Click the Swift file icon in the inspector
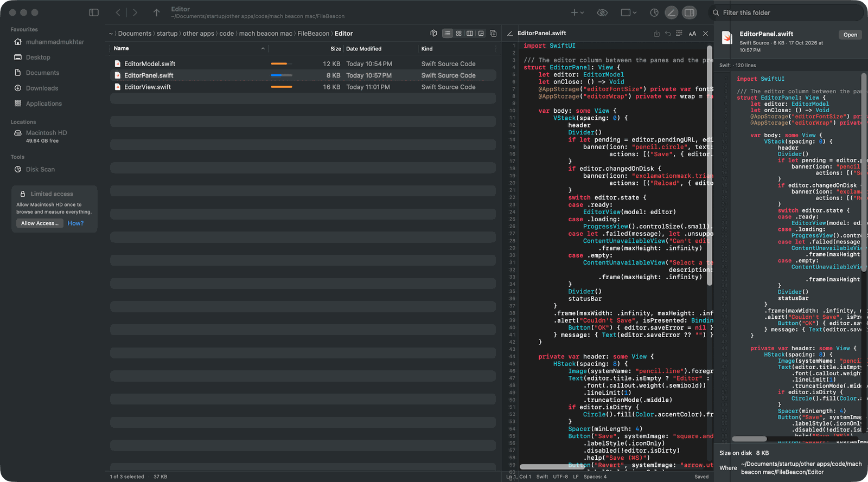 727,38
